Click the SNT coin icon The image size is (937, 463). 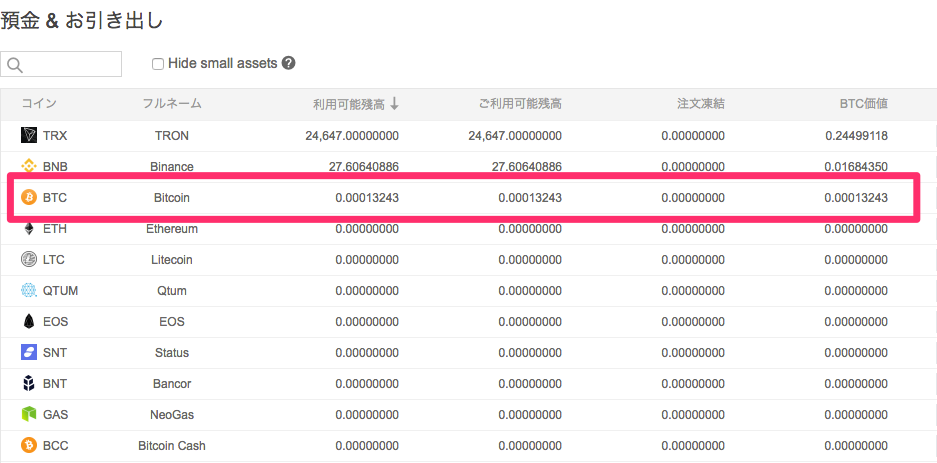click(x=29, y=352)
